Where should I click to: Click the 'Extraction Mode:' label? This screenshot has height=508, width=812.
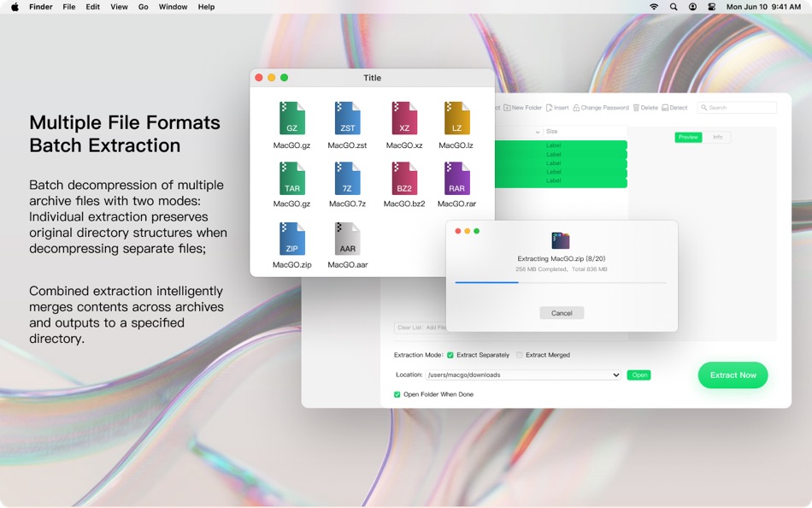(419, 355)
